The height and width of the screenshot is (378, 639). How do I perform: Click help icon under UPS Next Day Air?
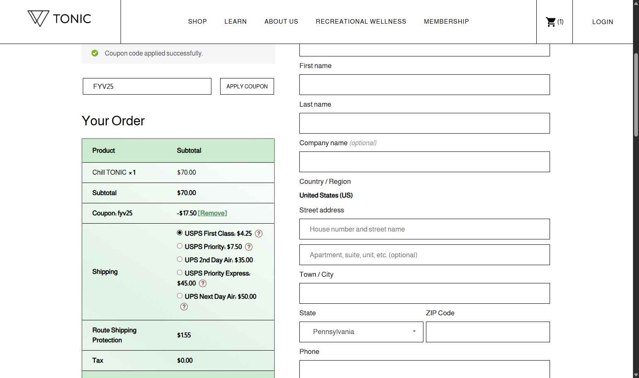[184, 307]
